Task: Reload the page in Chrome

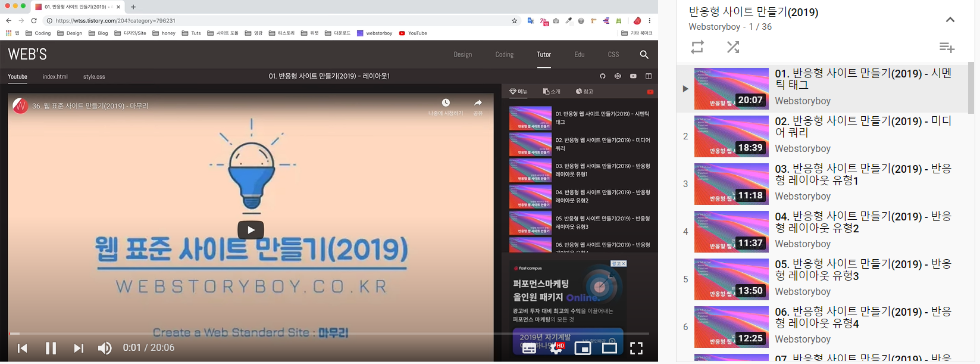Action: pyautogui.click(x=34, y=21)
